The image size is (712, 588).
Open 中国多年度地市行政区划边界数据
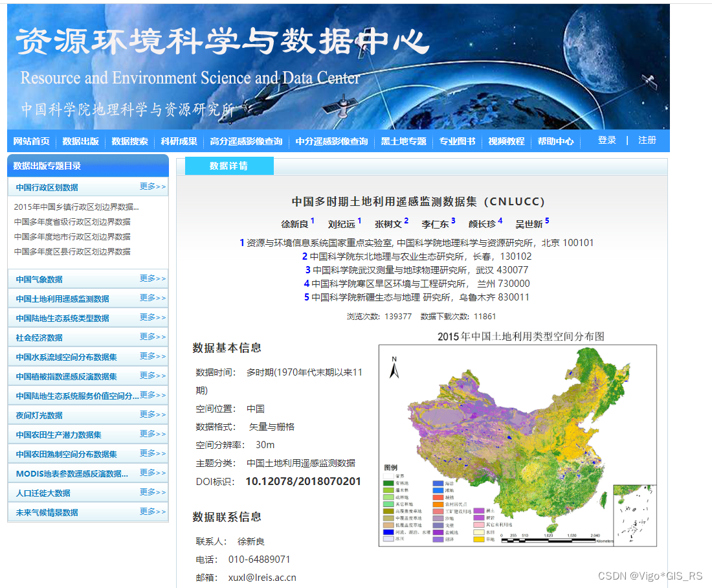tap(72, 237)
